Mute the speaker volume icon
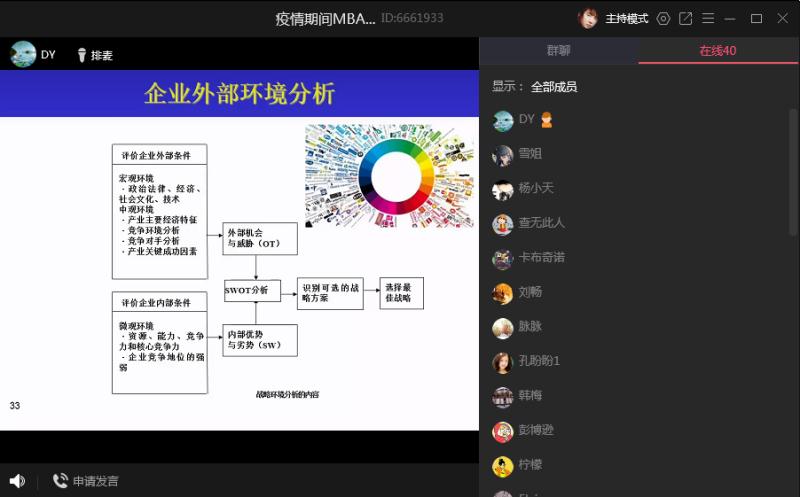800x497 pixels. click(16, 481)
